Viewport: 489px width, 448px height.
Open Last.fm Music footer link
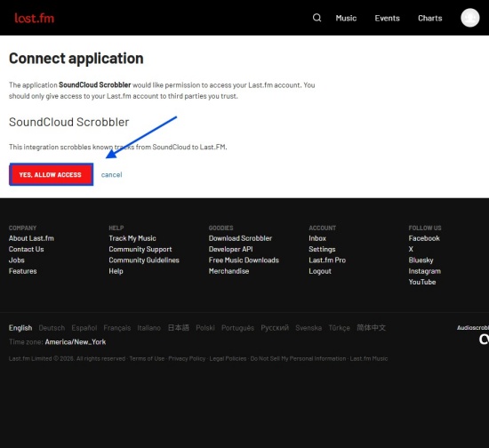369,358
